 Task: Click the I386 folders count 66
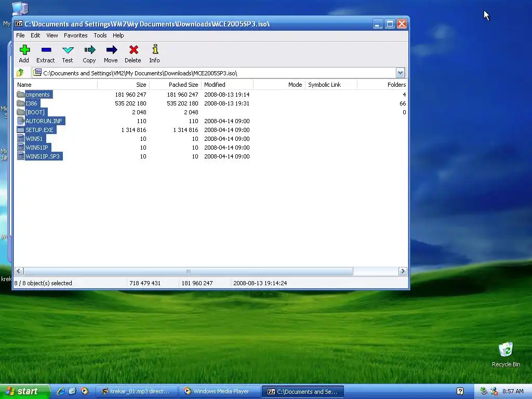(x=403, y=103)
